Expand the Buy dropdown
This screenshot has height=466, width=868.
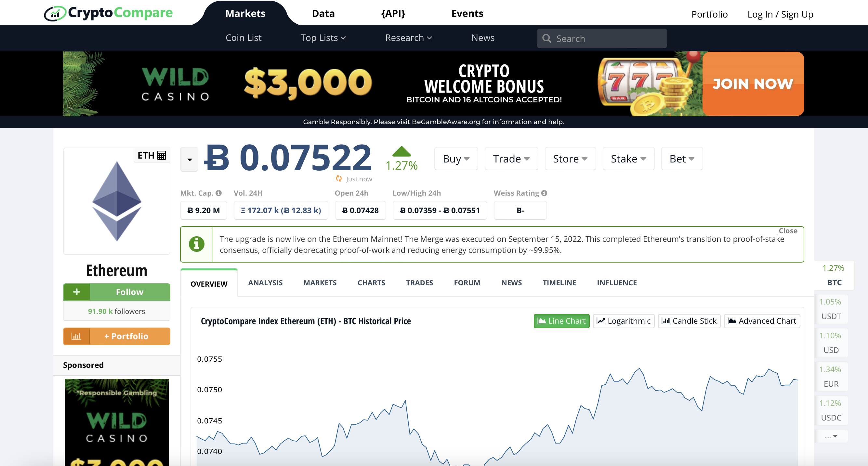pyautogui.click(x=456, y=159)
